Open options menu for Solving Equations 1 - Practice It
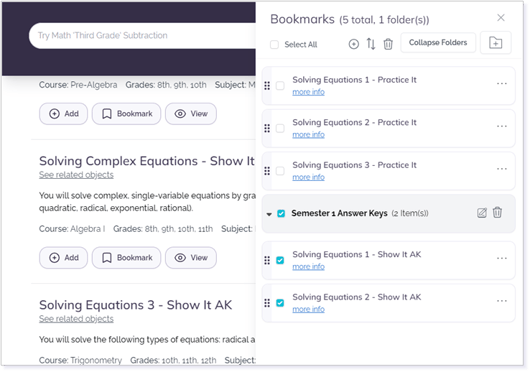This screenshot has width=530, height=372. point(502,83)
